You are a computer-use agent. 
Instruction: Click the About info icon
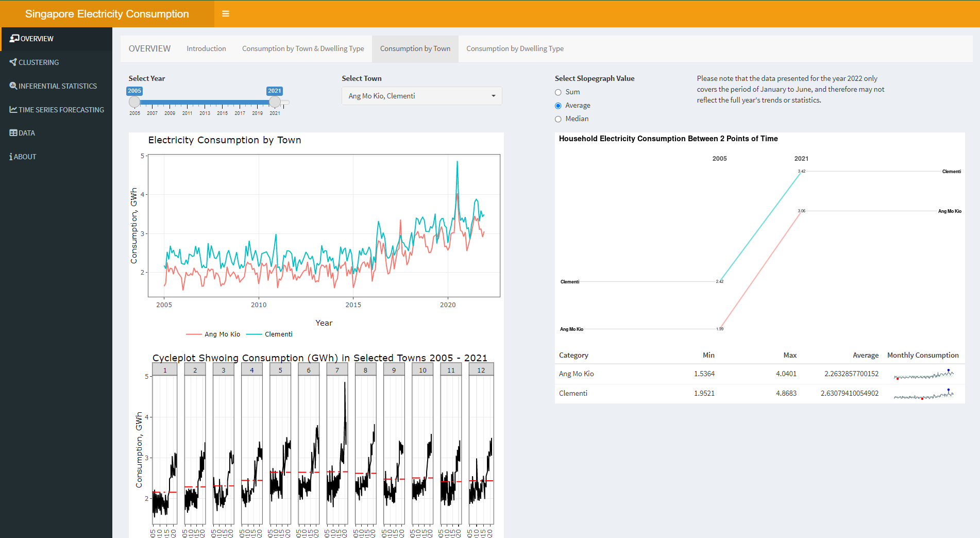click(x=11, y=157)
